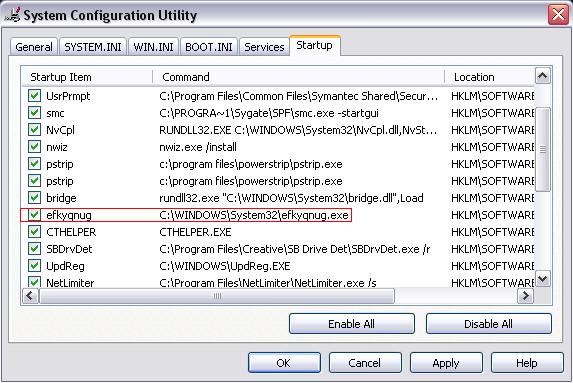Toggle the nwiz startup checkbox
This screenshot has height=383, width=573.
[x=34, y=147]
